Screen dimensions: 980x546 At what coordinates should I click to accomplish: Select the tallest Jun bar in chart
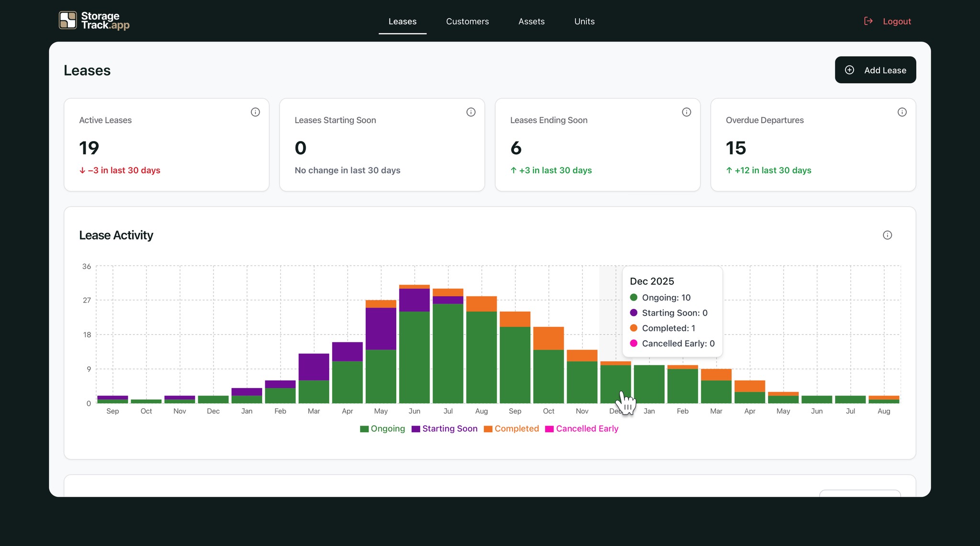coord(414,344)
